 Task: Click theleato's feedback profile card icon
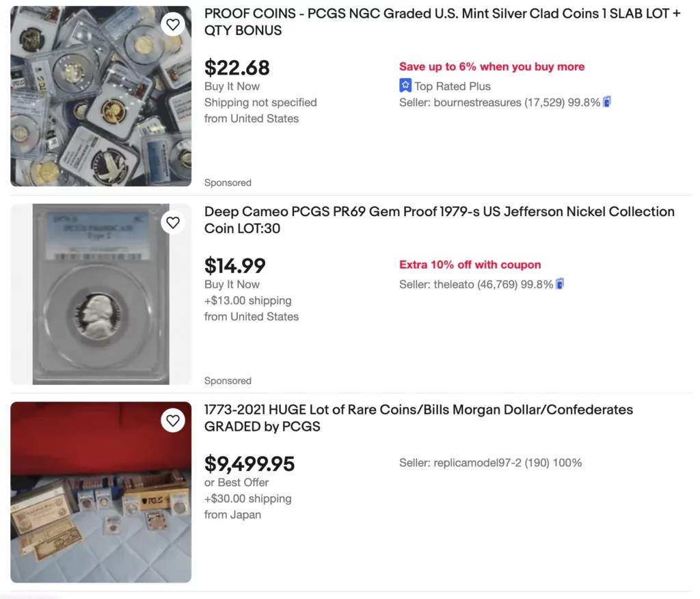561,284
